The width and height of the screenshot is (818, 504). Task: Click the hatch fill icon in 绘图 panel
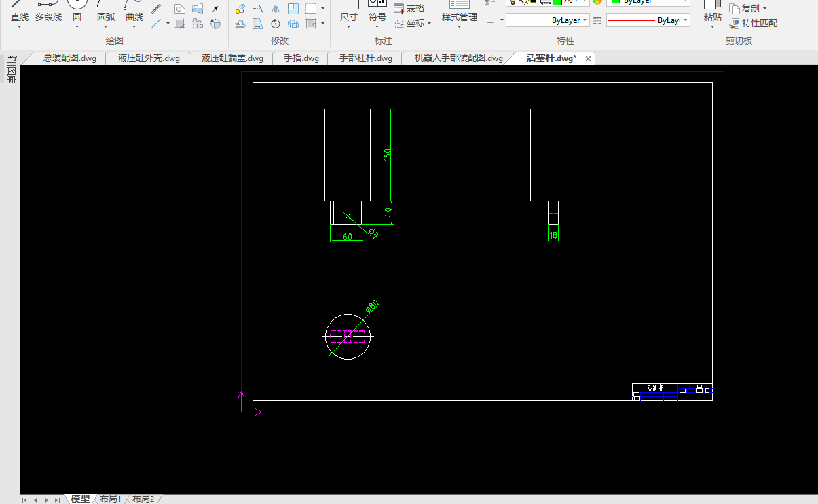[180, 24]
